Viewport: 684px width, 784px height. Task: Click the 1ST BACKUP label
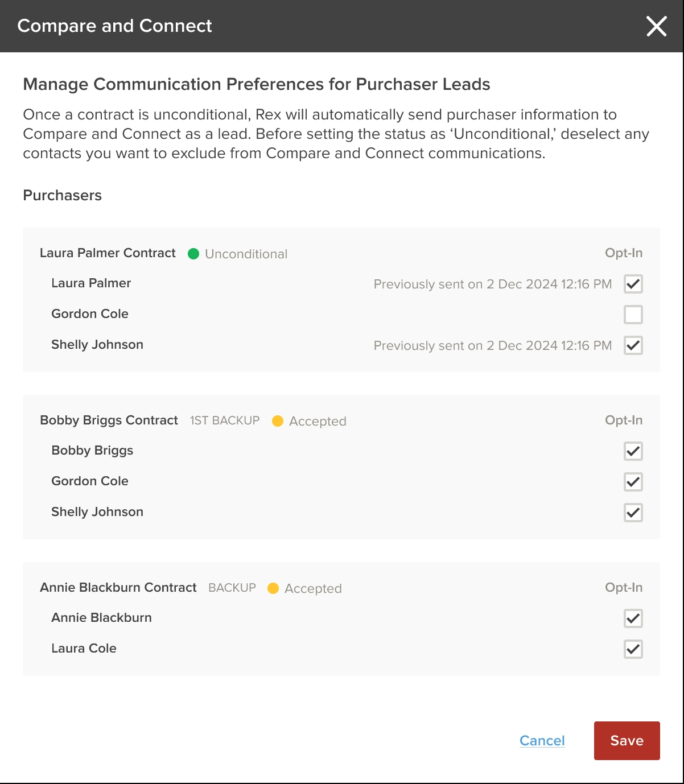[225, 420]
